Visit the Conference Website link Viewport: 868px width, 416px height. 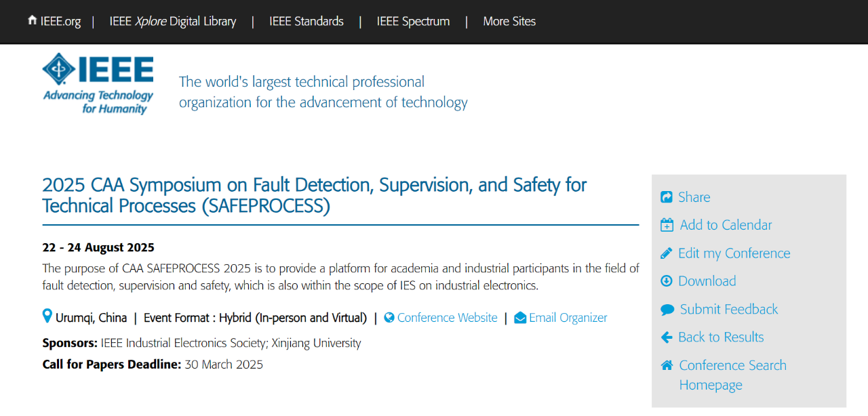coord(447,318)
